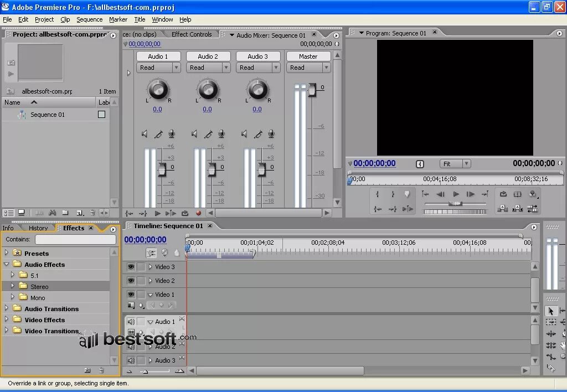Select the Selection tool arrow
Image resolution: width=567 pixels, height=392 pixels.
[551, 311]
